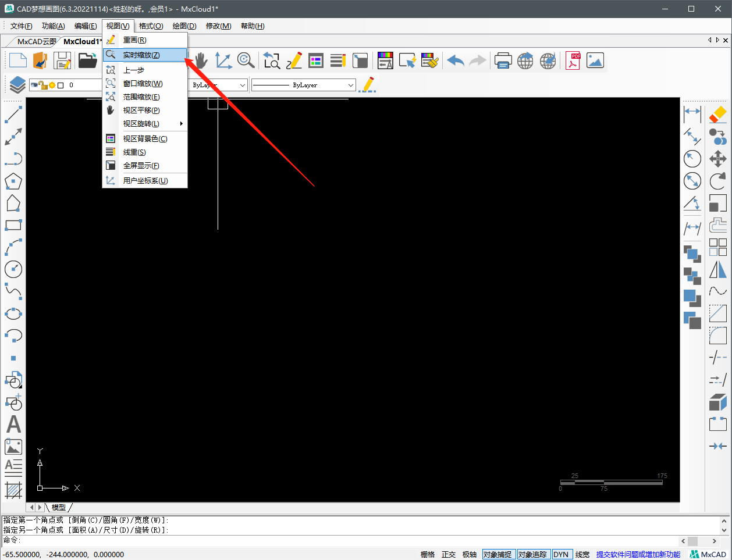
Task: Click the print icon
Action: click(503, 60)
